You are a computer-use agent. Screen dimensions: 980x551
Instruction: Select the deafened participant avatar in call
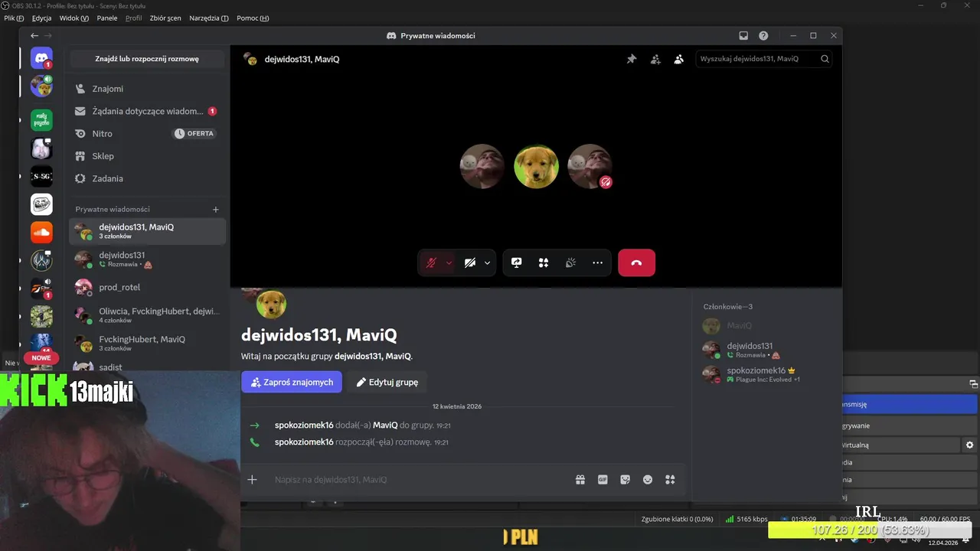click(x=590, y=166)
